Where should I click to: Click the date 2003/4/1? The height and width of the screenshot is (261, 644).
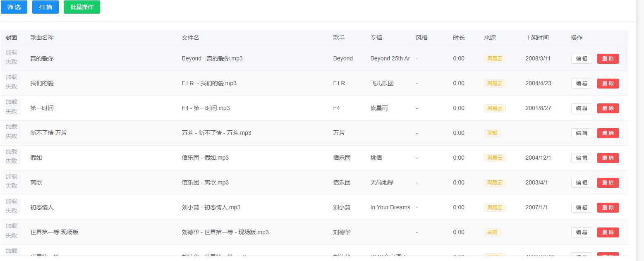pos(536,182)
